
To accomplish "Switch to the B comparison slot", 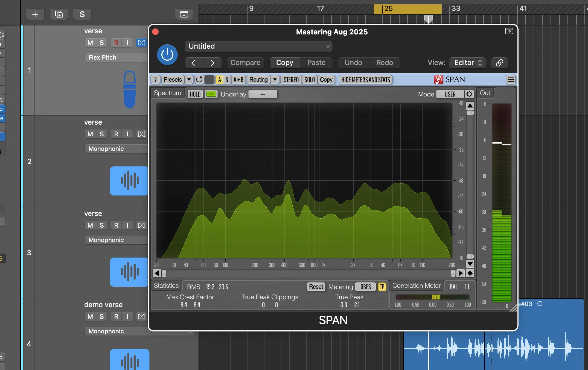I will coord(227,80).
